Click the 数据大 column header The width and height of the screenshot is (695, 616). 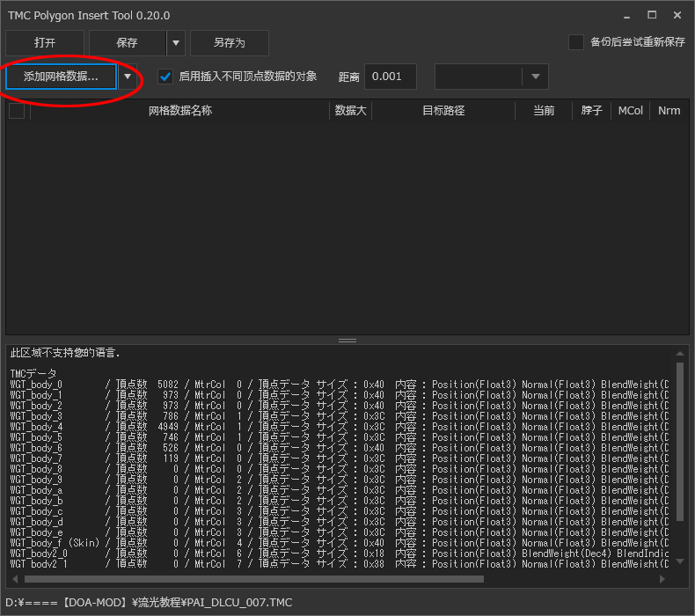351,110
